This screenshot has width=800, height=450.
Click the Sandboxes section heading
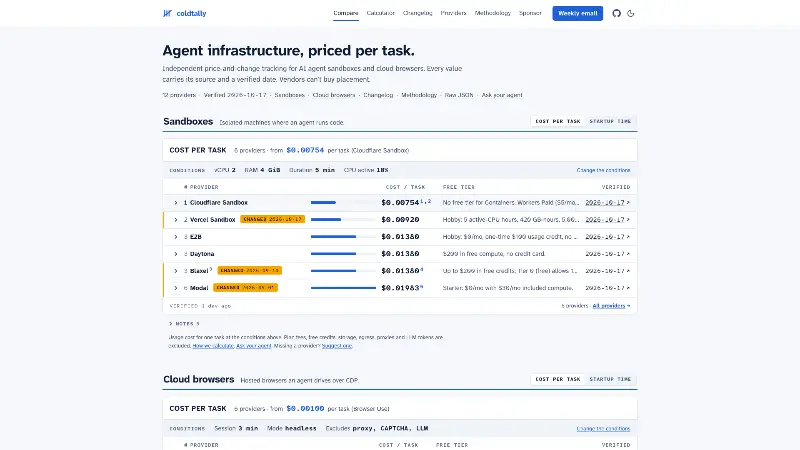click(188, 121)
